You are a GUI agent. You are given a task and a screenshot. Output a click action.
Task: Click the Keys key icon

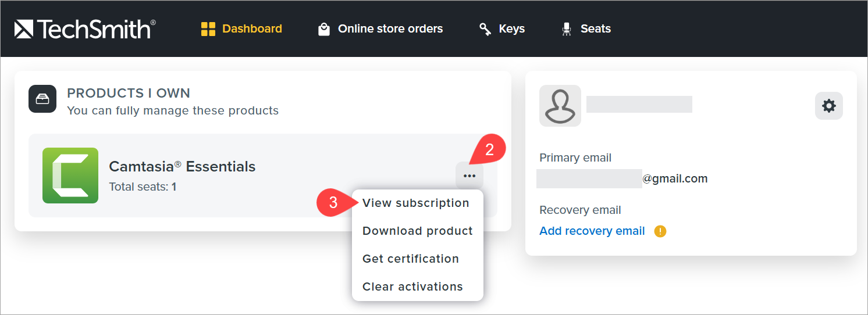[485, 29]
